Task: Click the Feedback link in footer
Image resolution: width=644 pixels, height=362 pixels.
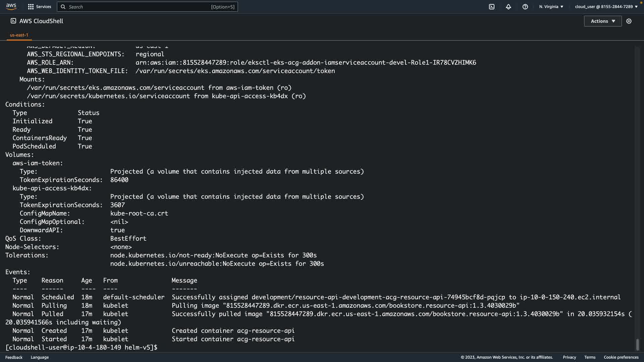Action: tap(14, 357)
